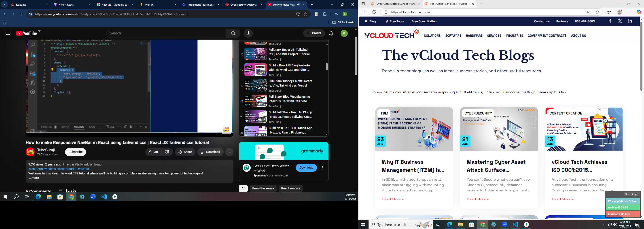Image resolution: width=644 pixels, height=229 pixels.
Task: Open vCloud Tech Facebook page icon
Action: coord(610,21)
